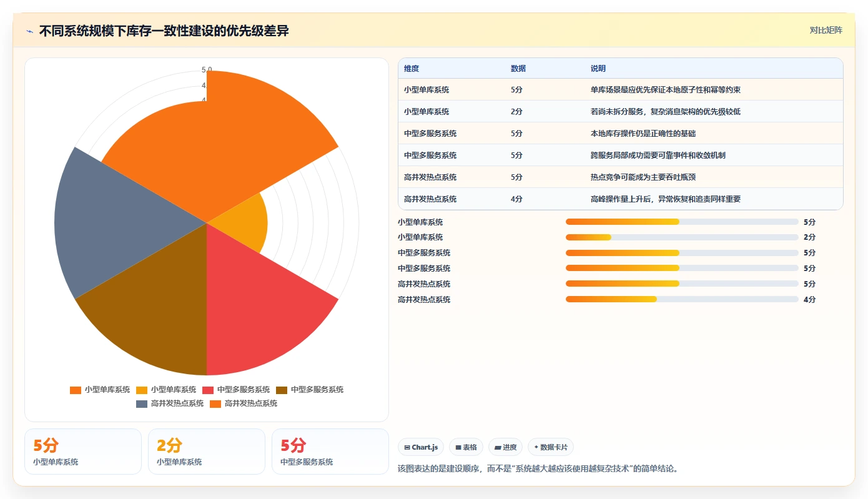Click the 对比矩阵 label at top right
The width and height of the screenshot is (868, 499).
click(x=826, y=30)
